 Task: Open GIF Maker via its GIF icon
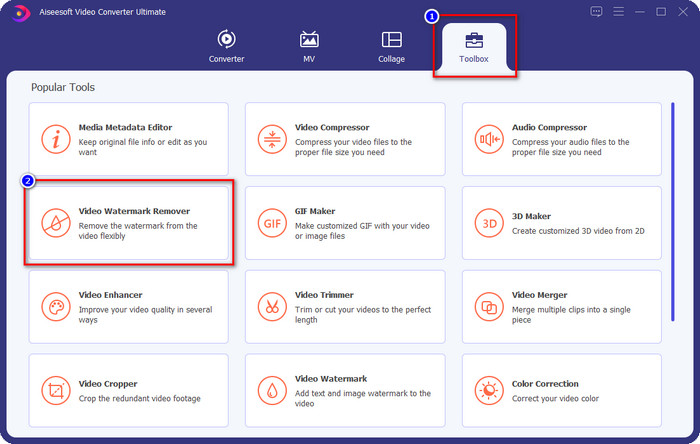click(x=271, y=222)
